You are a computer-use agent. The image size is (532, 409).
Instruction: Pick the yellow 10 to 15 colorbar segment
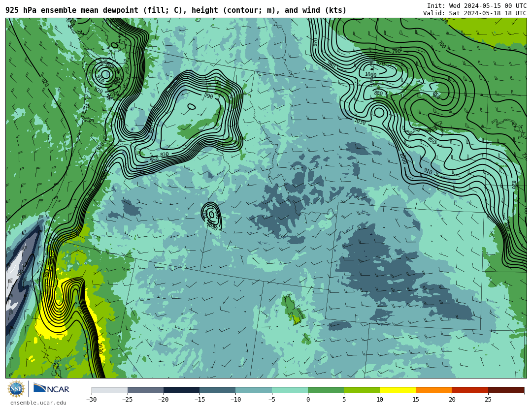pos(398,390)
